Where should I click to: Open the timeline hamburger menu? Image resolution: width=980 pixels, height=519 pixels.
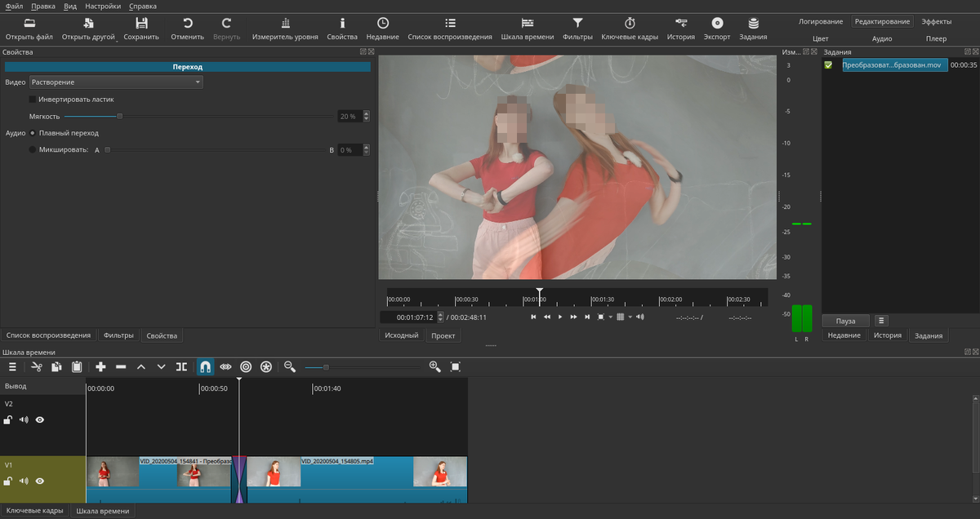(12, 367)
